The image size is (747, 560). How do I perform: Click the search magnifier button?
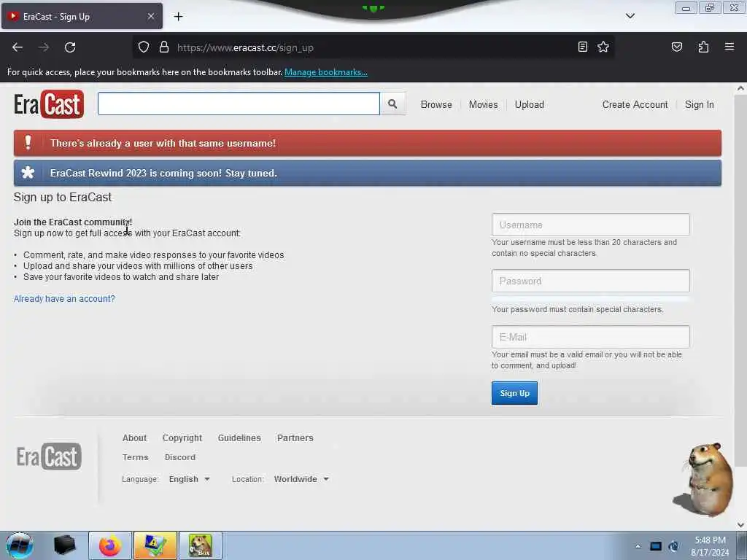pos(392,104)
